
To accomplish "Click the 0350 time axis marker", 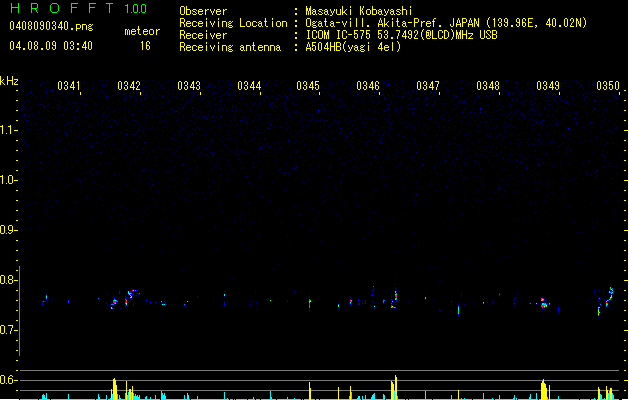I will pyautogui.click(x=608, y=86).
